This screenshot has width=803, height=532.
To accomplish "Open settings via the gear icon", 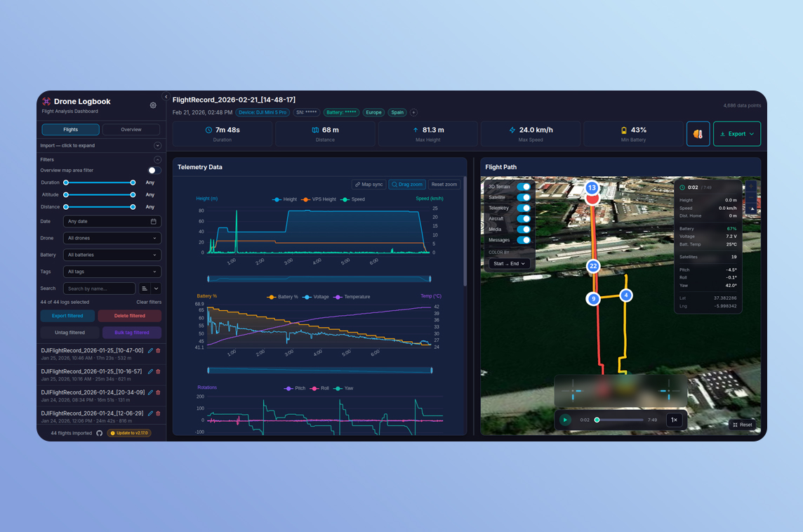I will coord(153,105).
